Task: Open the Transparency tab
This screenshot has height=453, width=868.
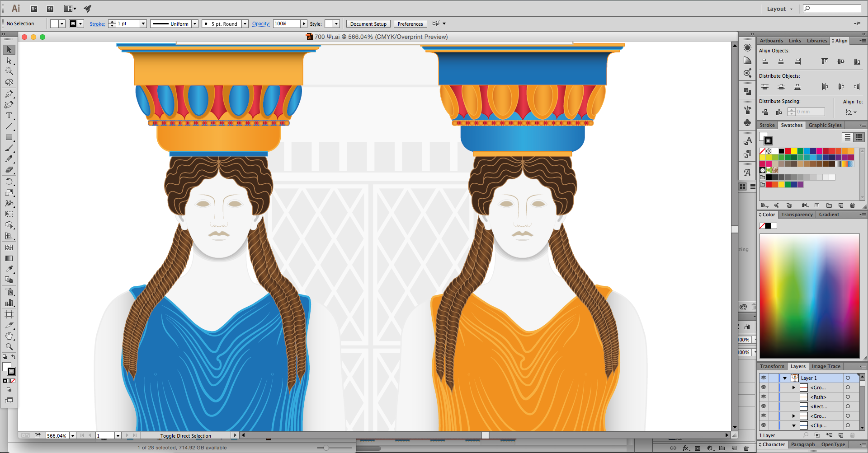Action: tap(797, 215)
